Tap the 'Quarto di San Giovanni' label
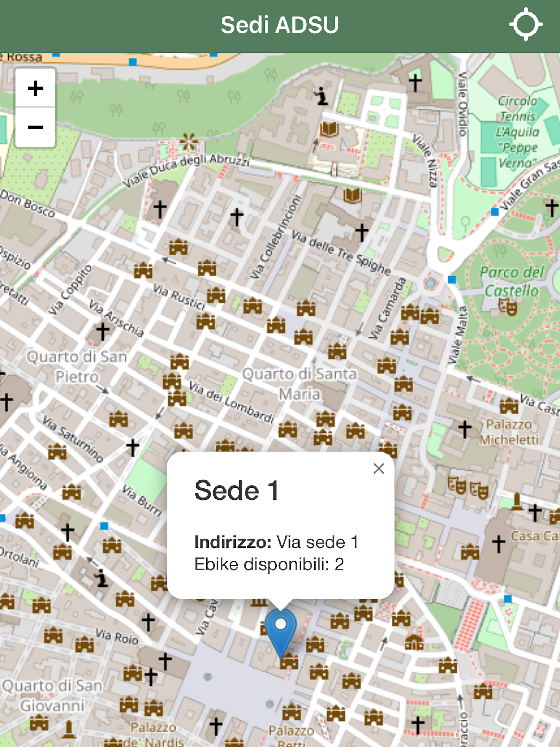Viewport: 560px width, 747px height. (x=52, y=696)
